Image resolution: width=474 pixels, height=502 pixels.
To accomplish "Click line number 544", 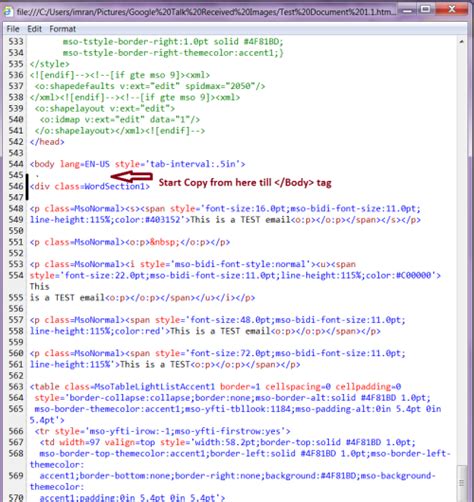I will coord(16,164).
